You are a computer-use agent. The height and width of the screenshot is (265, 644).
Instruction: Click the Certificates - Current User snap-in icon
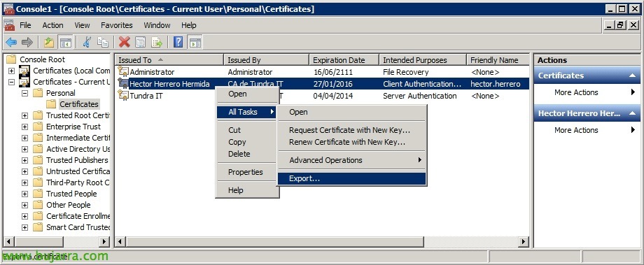(x=24, y=82)
